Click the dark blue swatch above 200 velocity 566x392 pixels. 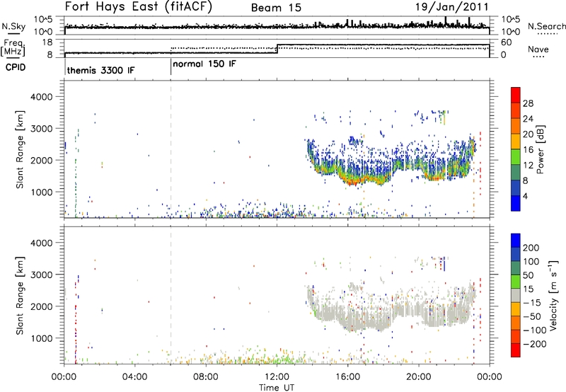coord(516,241)
